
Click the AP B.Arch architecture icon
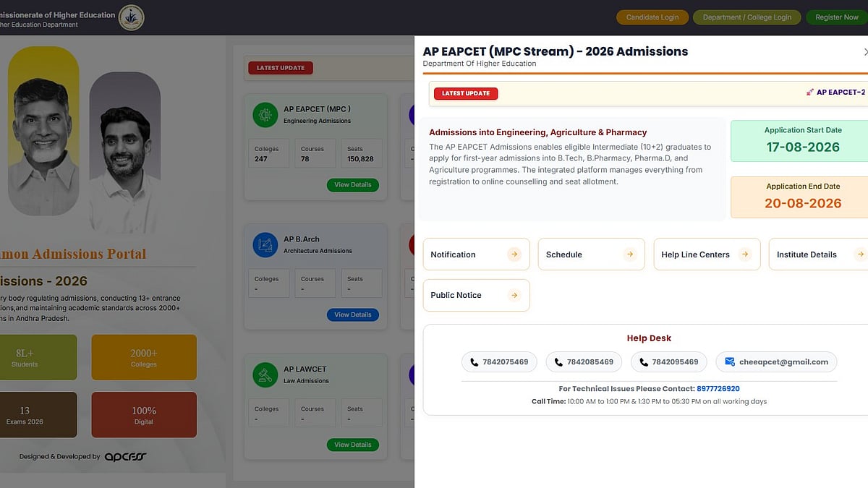pos(265,244)
